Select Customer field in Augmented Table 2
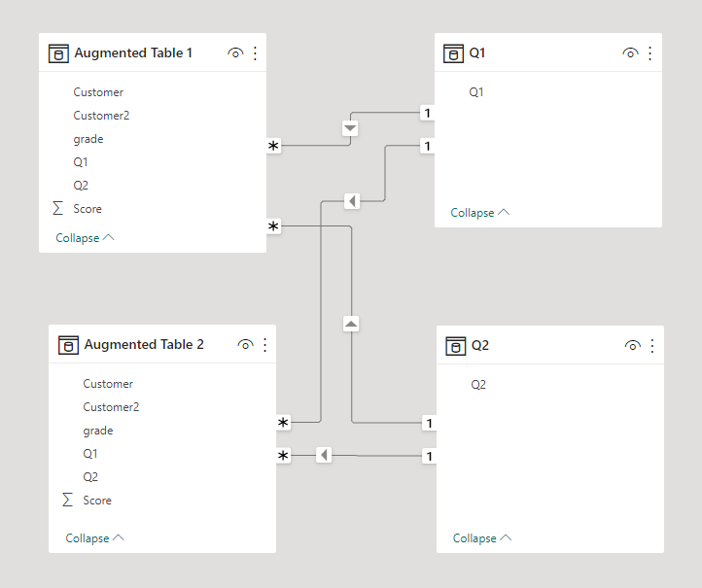The height and width of the screenshot is (588, 702). 108,384
